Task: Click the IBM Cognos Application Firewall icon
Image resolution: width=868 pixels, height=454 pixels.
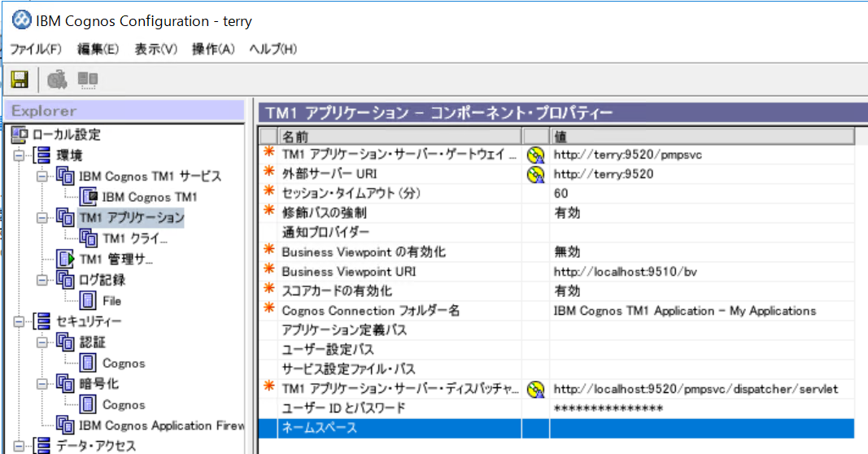Action: point(65,426)
